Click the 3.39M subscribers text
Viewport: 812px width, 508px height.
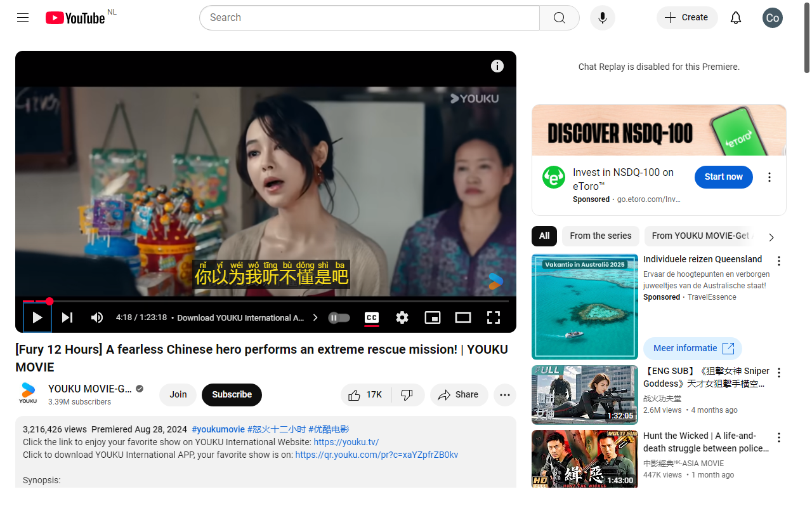click(79, 402)
